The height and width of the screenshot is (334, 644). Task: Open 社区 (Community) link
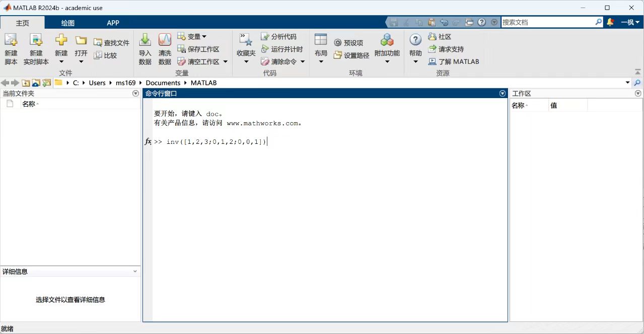point(440,36)
